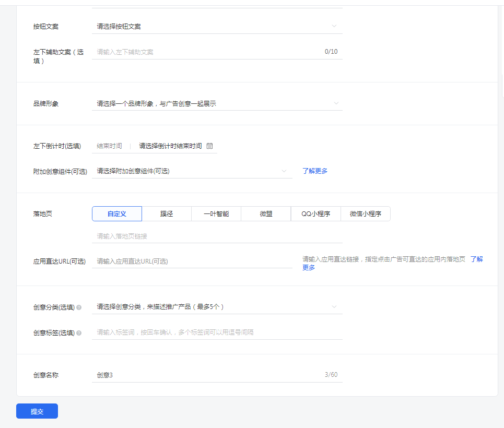Select the 自定义 landing page tab
Viewport: 504px width, 428px height.
[117, 214]
